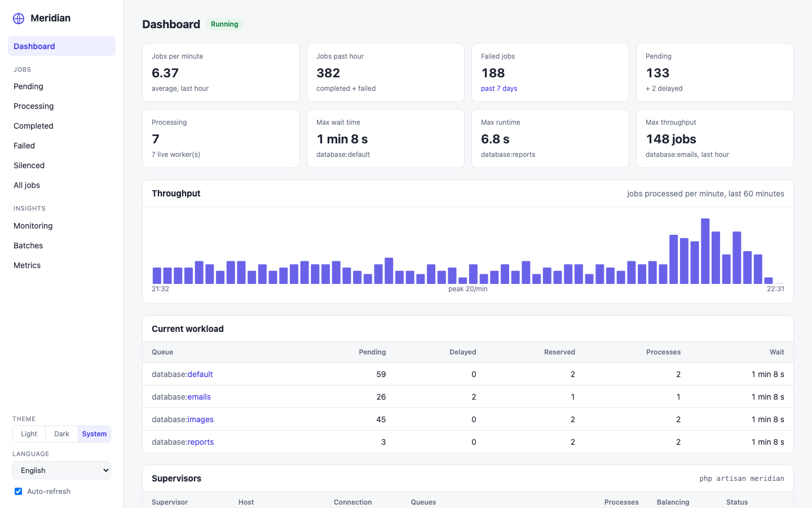Click the Pending count 133
The image size is (812, 508).
657,73
